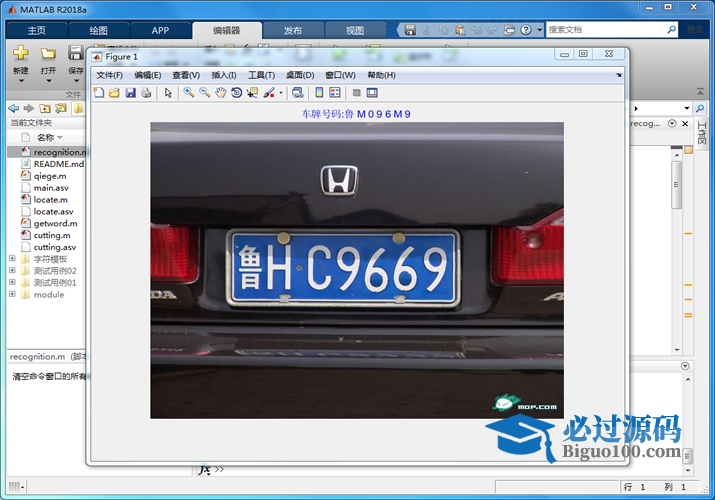Focus the 搜索文档 search field
The width and height of the screenshot is (715, 500).
coord(605,30)
